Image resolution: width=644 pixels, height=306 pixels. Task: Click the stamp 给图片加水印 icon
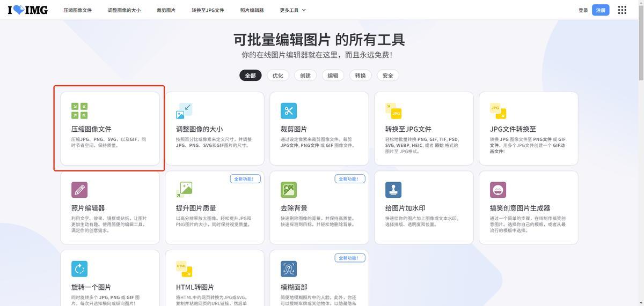click(393, 190)
